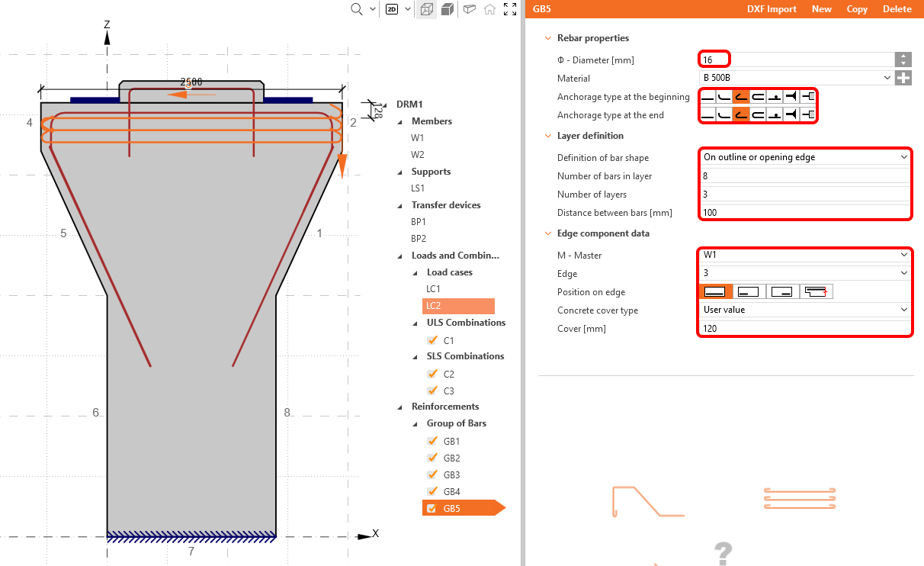Select straight anchorage type at the beginning
The width and height of the screenshot is (924, 566).
(x=707, y=97)
